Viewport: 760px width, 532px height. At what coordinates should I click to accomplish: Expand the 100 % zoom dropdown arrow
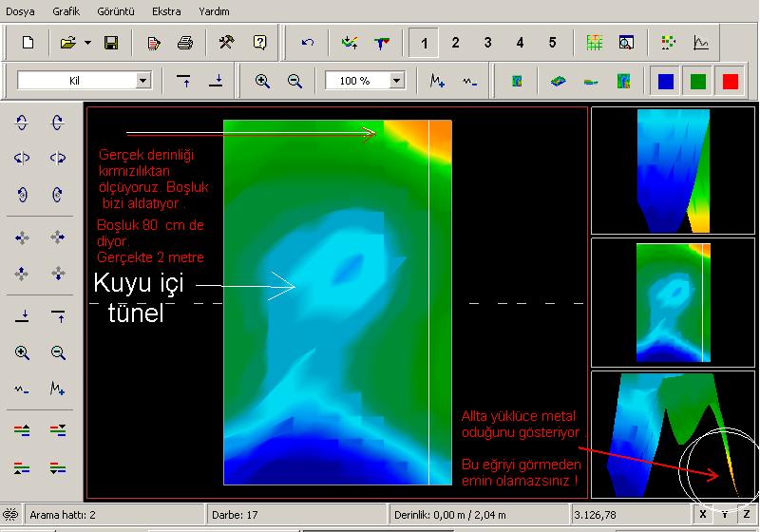click(x=396, y=81)
